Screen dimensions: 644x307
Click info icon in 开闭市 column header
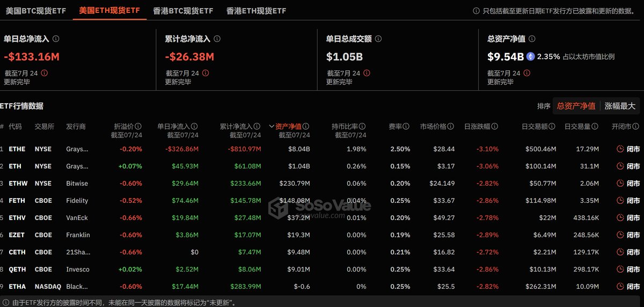click(x=636, y=127)
